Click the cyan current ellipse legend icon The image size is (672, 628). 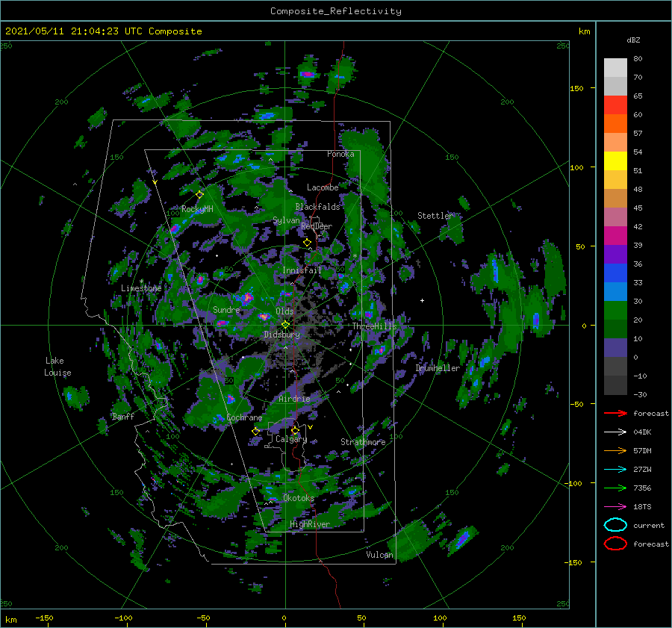coord(615,525)
